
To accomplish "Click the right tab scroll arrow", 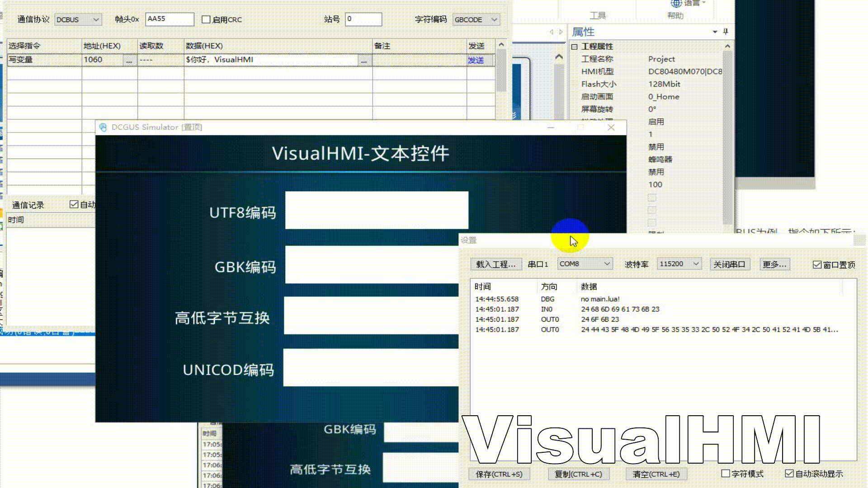I will click(x=561, y=32).
